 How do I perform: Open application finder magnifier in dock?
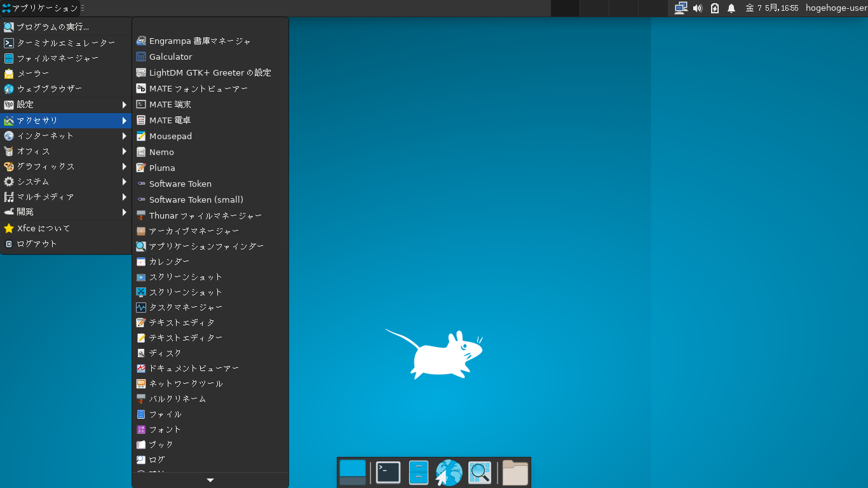tap(480, 473)
